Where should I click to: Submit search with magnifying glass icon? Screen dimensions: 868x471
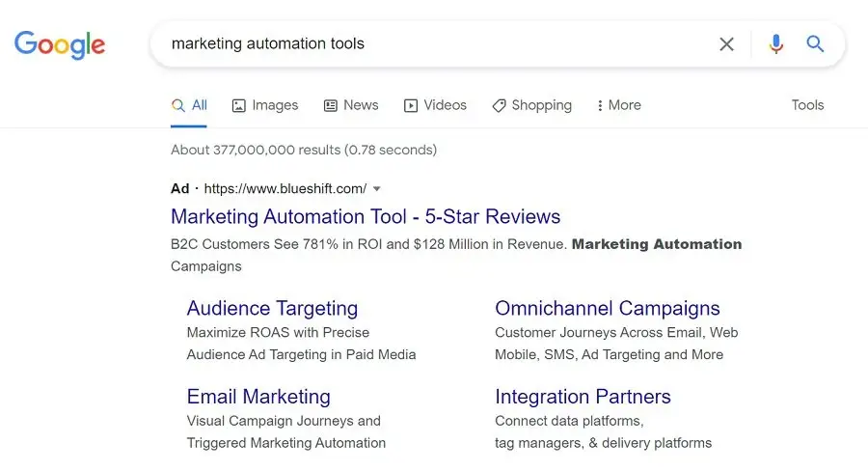click(x=815, y=43)
